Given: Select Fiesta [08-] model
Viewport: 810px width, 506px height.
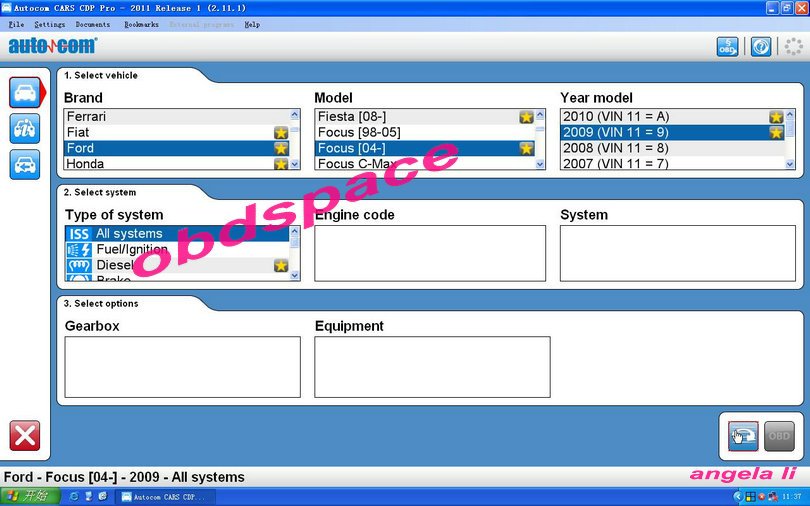Looking at the screenshot, I should click(x=424, y=117).
